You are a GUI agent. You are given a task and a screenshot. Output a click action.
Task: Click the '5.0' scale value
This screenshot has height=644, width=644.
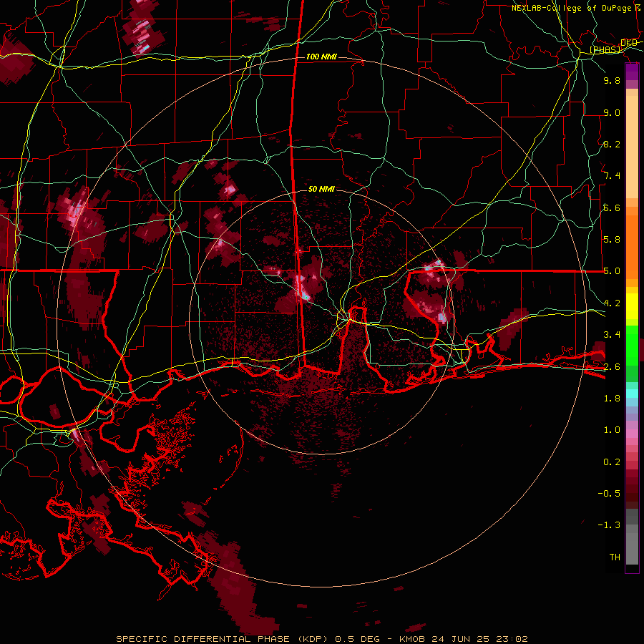point(612,271)
